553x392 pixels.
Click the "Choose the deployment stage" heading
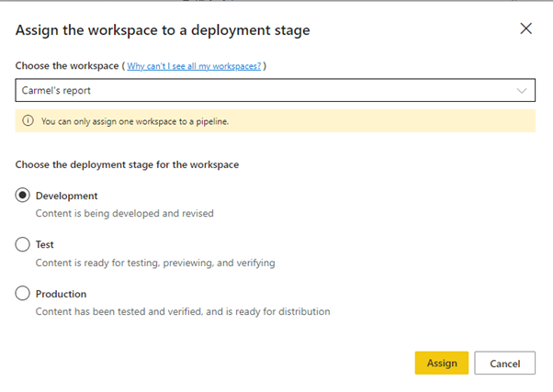tap(127, 164)
